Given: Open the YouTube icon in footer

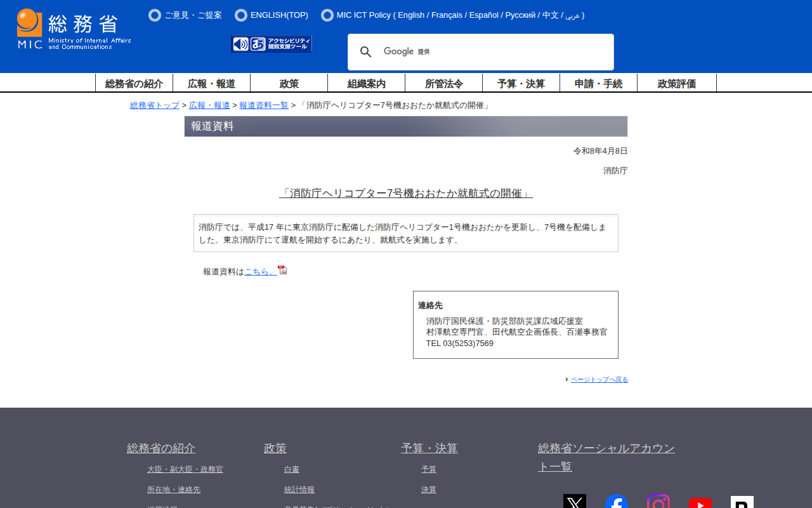Looking at the screenshot, I should 700,503.
